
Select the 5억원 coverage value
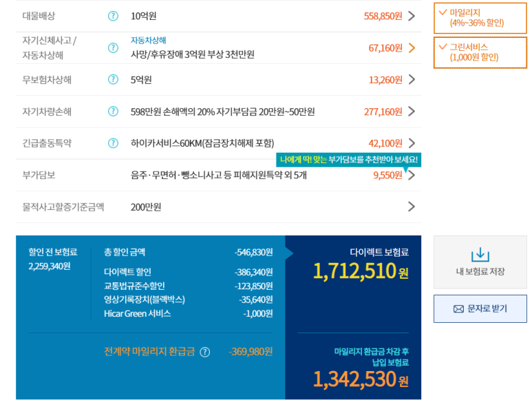coord(141,80)
